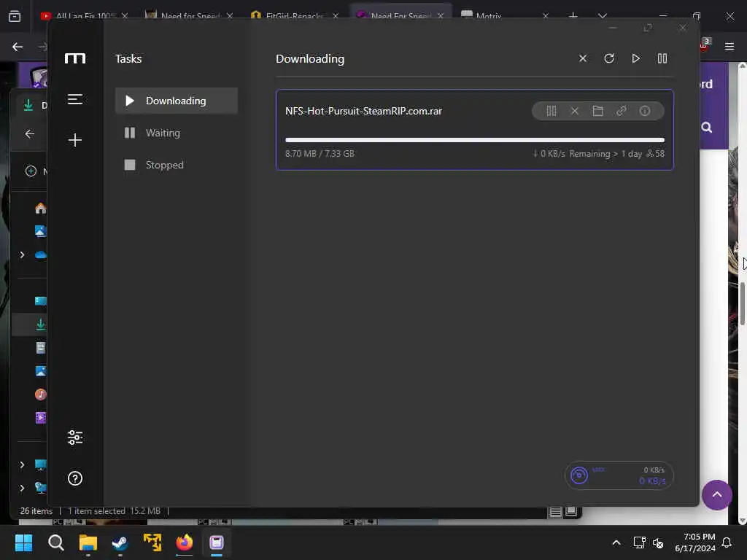
Task: Open the help question mark icon
Action: [x=75, y=478]
